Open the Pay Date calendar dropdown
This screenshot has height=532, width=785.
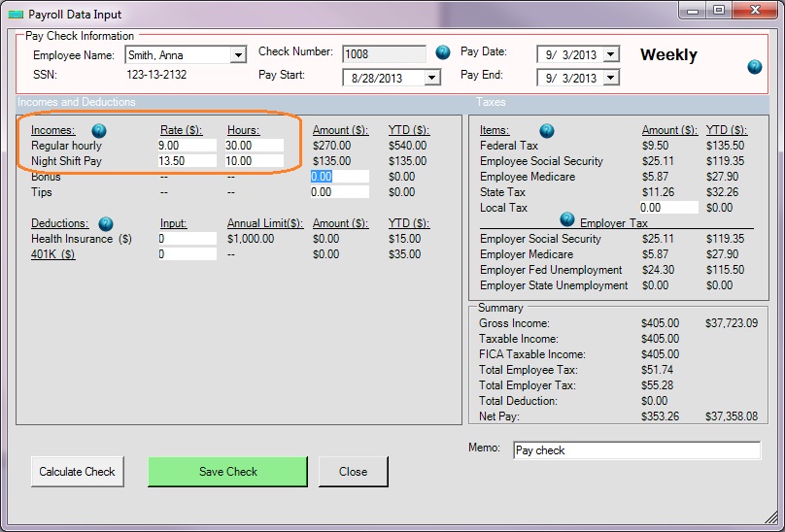[610, 54]
